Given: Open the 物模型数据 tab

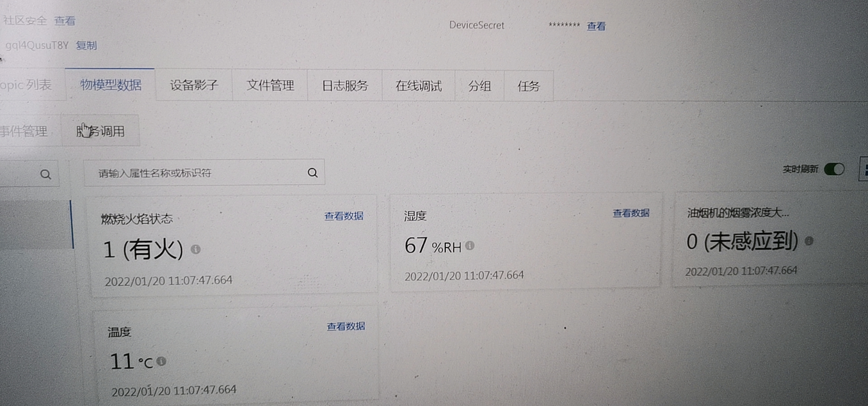Looking at the screenshot, I should click(x=110, y=85).
